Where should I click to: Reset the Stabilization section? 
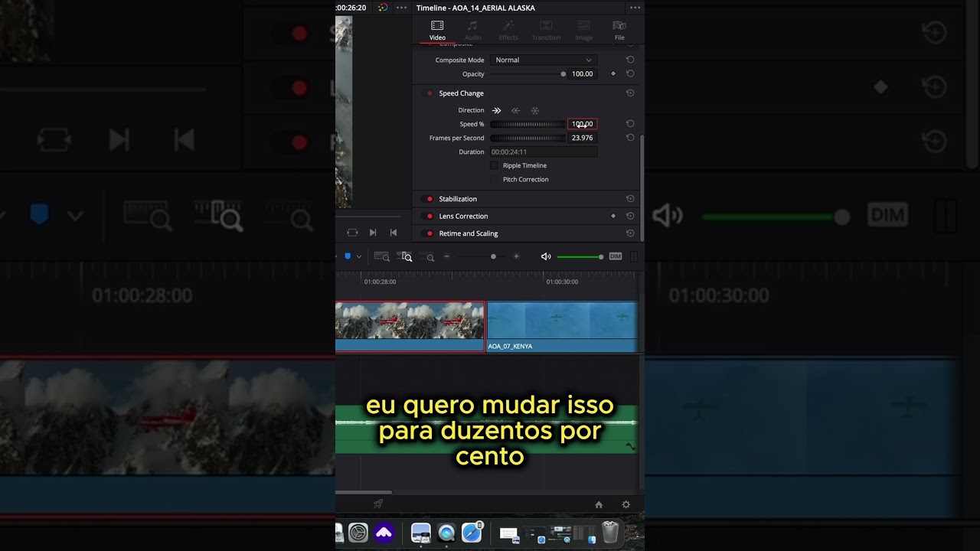pos(630,199)
